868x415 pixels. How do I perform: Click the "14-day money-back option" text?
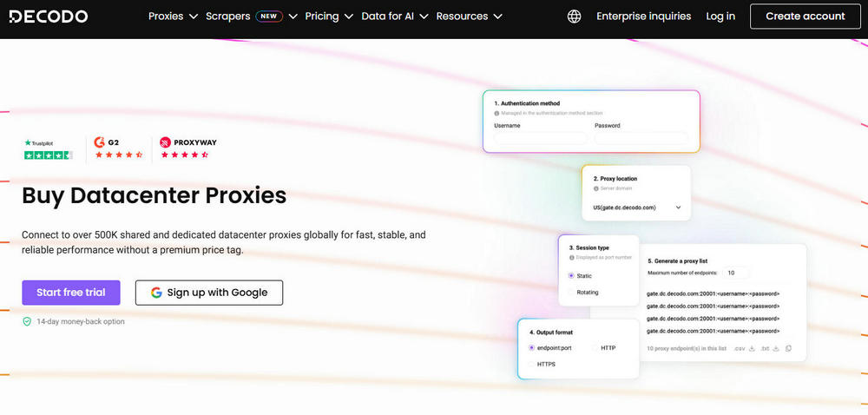coord(81,321)
